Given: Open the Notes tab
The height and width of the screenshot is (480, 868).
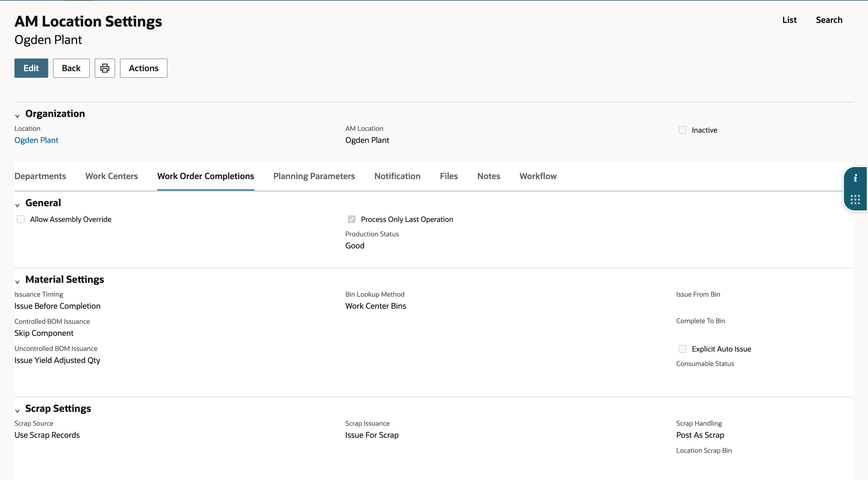Looking at the screenshot, I should (489, 176).
